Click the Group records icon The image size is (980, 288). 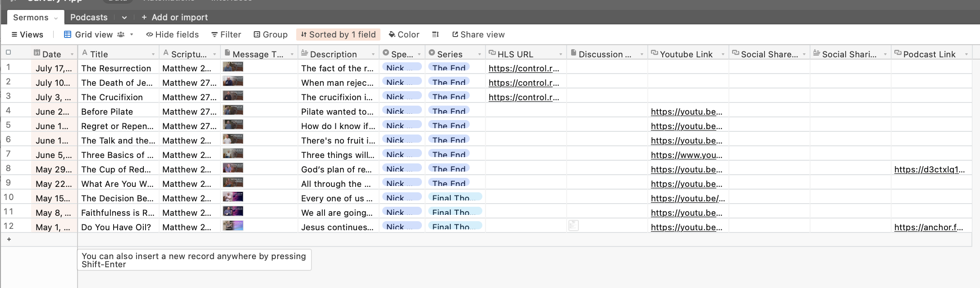pyautogui.click(x=257, y=35)
